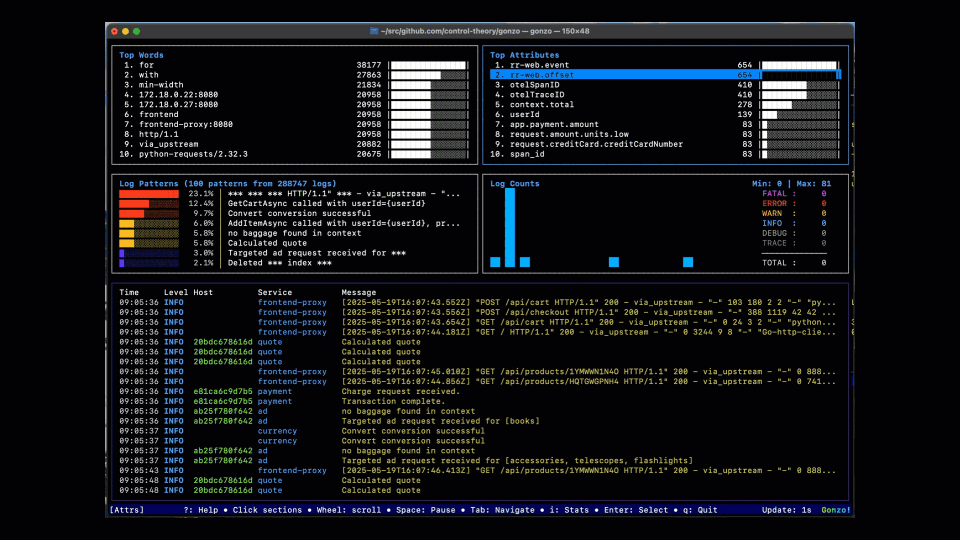Open the 'Targeted ad request received for [books]' entry

[x=329, y=421]
